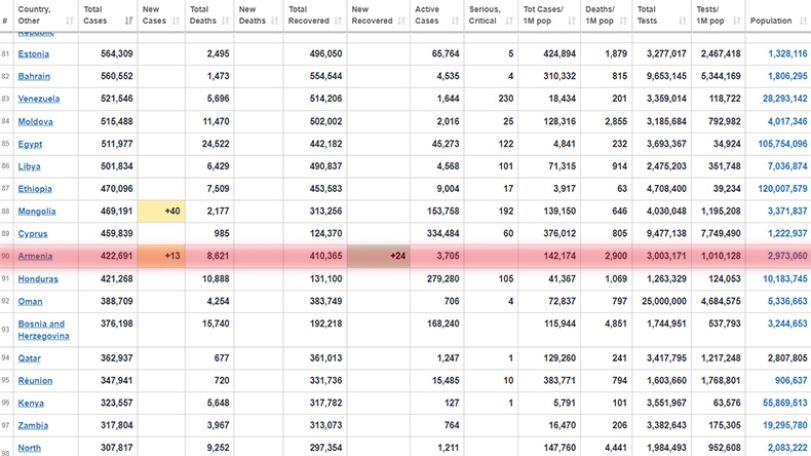The width and height of the screenshot is (811, 456).
Task: Sort by Total Cases column sort icon
Action: click(129, 21)
